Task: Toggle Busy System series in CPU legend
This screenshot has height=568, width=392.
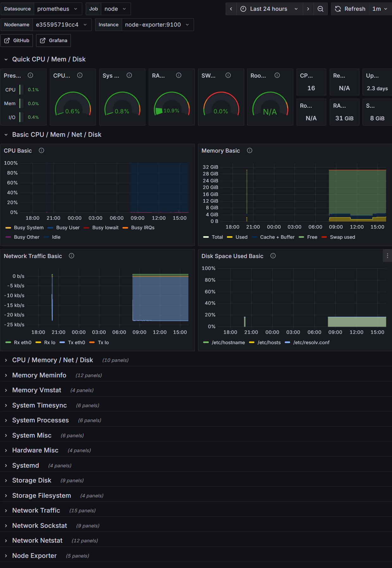Action: 28,228
